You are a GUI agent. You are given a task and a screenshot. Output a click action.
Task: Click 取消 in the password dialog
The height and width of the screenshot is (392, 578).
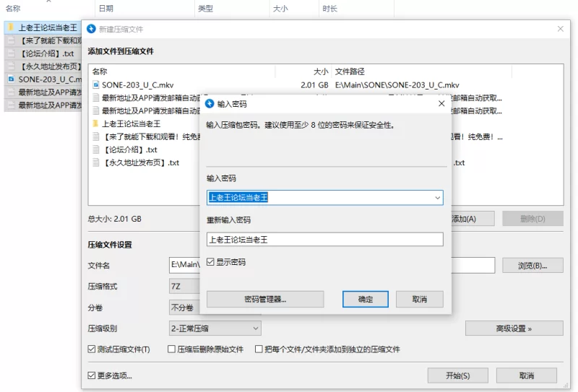pos(420,299)
